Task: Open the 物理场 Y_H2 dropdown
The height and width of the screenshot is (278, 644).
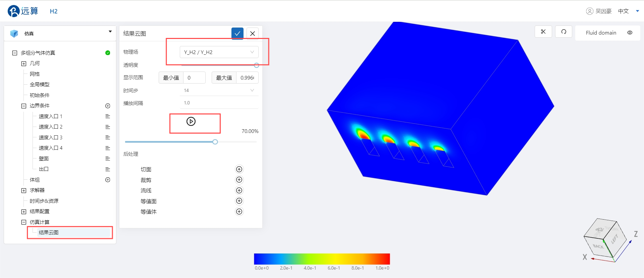Action: [219, 52]
